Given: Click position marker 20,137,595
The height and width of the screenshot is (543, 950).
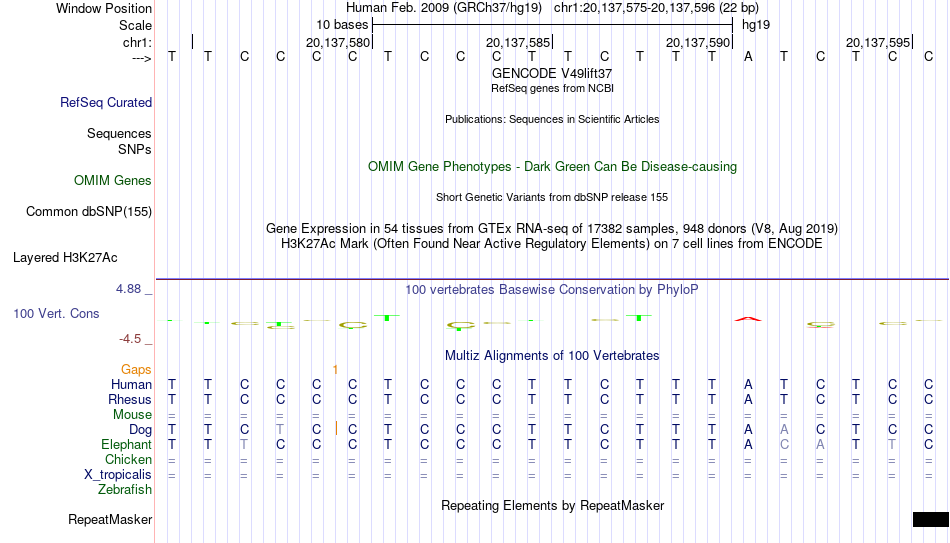Looking at the screenshot, I should coord(878,42).
